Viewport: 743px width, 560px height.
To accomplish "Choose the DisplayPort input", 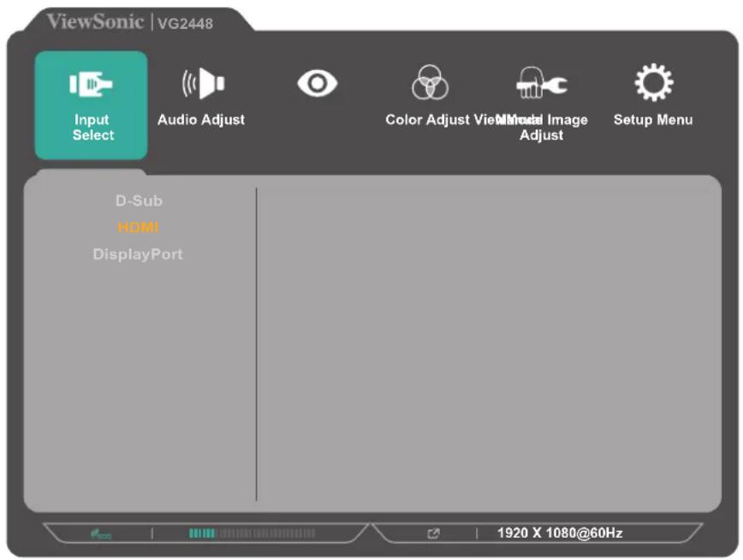I will coord(138,254).
